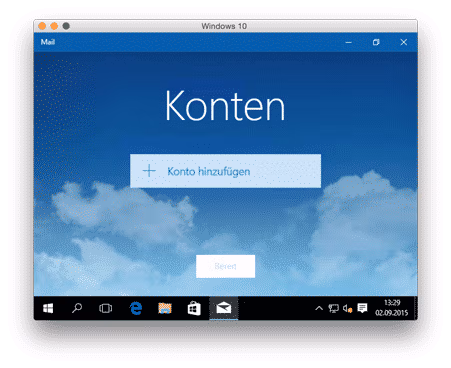Minimize the Mail app window

349,42
